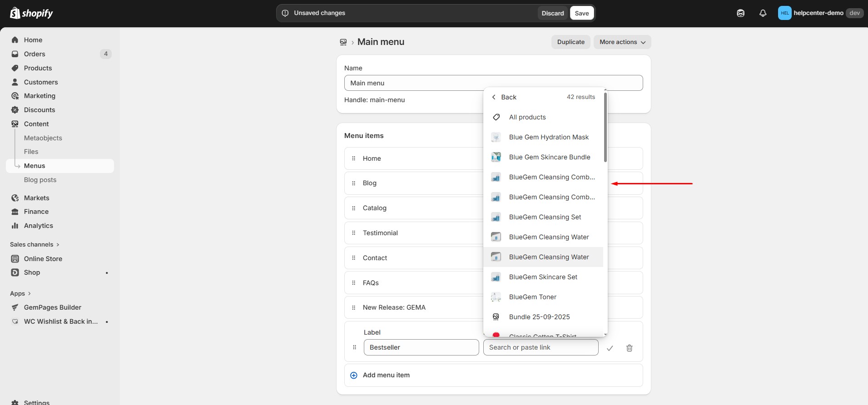Click the Unsaved changes alert icon
This screenshot has width=868, height=405.
[x=285, y=13]
